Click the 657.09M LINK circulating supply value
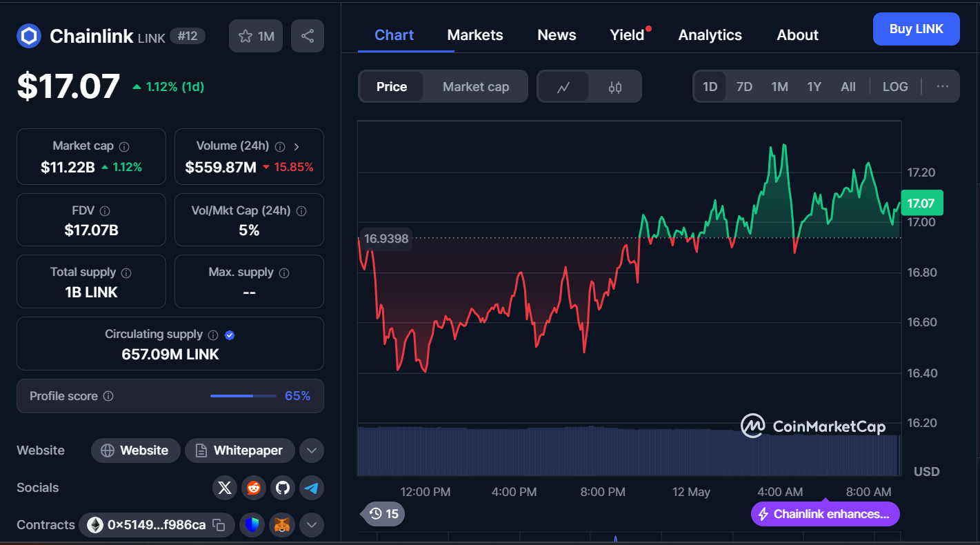 click(170, 355)
